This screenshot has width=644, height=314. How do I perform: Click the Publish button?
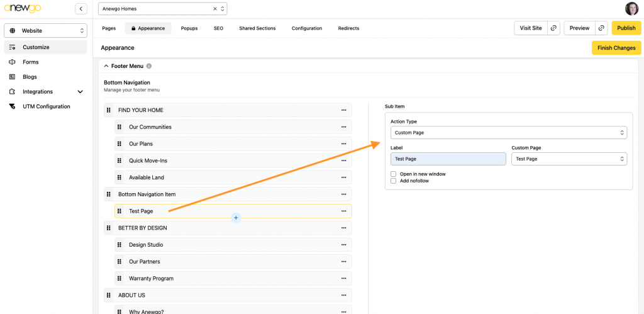tap(626, 28)
